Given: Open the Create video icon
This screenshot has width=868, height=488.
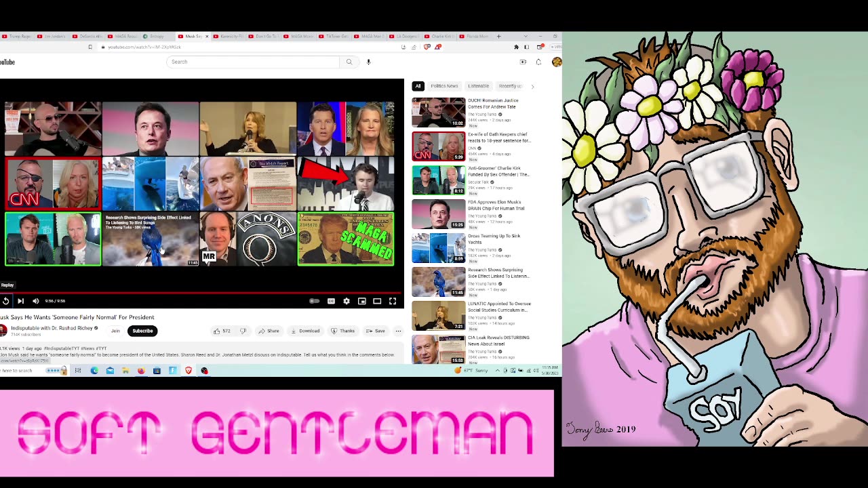Looking at the screenshot, I should (523, 62).
